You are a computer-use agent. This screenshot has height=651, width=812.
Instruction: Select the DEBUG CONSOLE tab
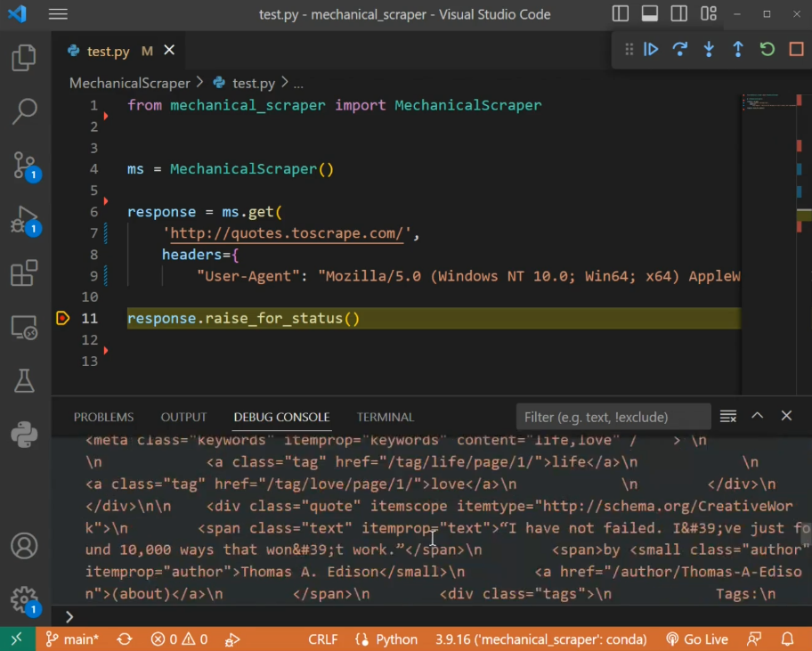[x=281, y=417]
